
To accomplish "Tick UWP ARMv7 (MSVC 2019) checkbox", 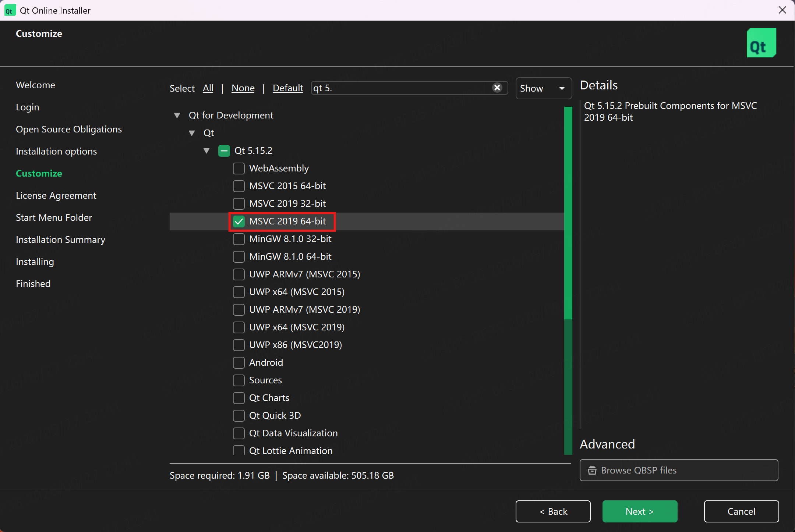I will [239, 310].
